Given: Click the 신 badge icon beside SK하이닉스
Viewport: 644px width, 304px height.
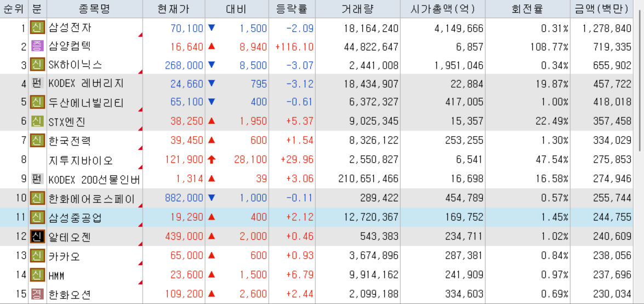Looking at the screenshot, I should 37,65.
